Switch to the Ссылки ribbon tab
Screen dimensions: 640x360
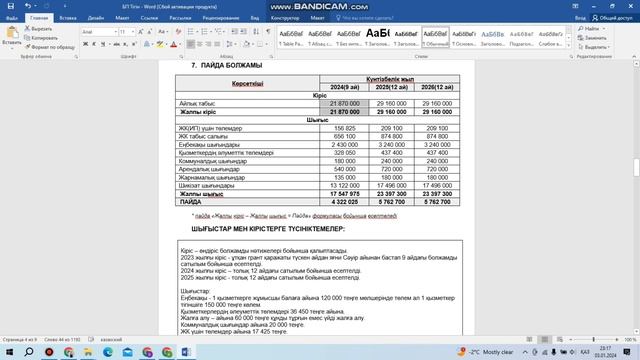tap(149, 18)
